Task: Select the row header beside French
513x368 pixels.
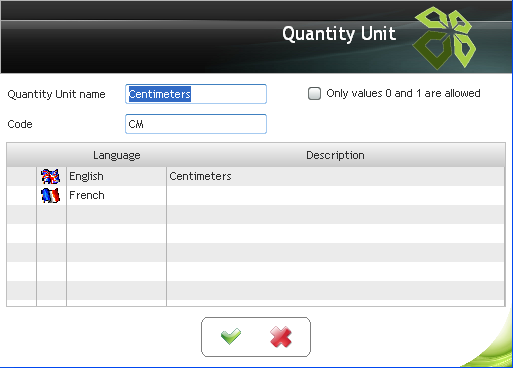Action: 21,195
